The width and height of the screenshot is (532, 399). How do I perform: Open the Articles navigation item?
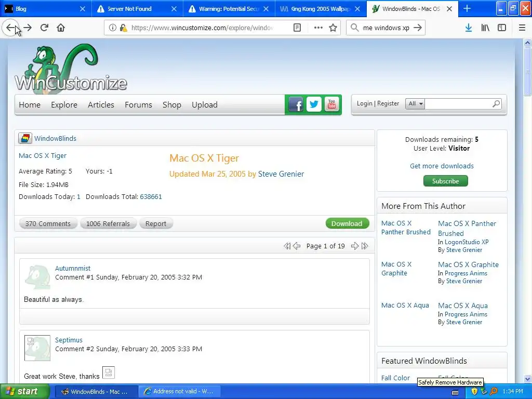coord(101,105)
